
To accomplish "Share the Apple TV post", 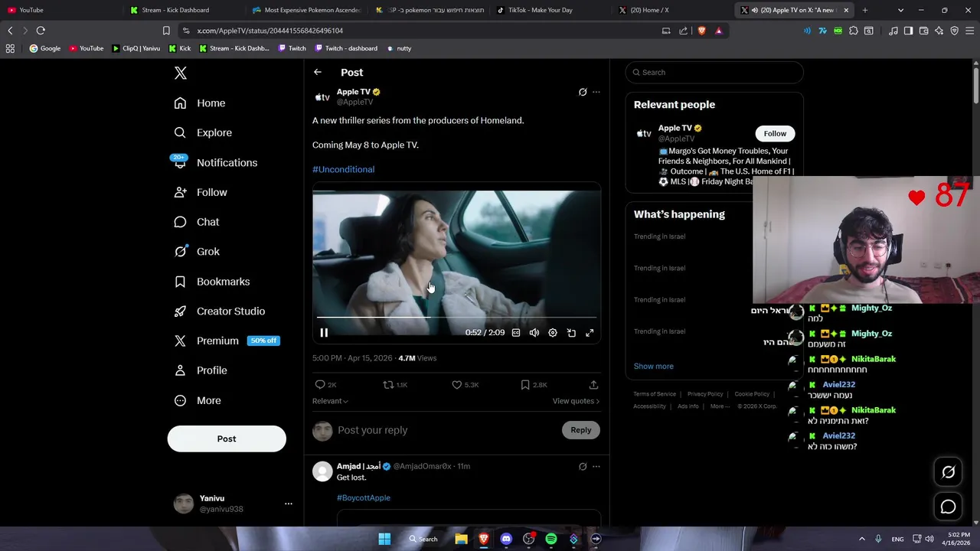I will pos(593,385).
